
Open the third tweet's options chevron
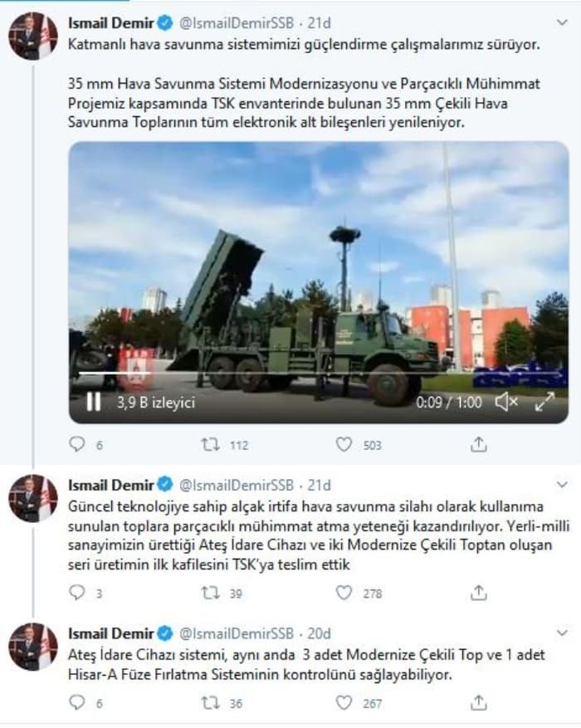[562, 633]
